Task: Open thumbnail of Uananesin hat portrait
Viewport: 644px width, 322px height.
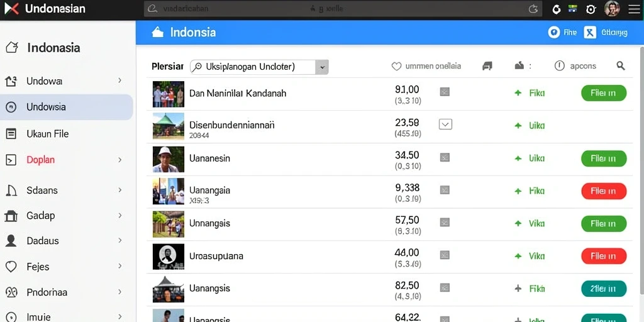Action: [169, 159]
